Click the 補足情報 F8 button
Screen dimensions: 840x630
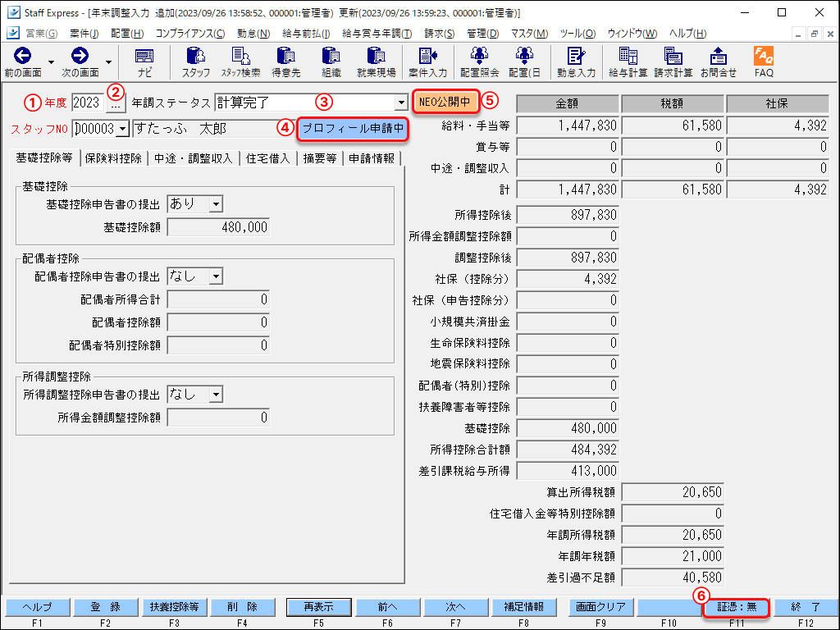tap(524, 607)
